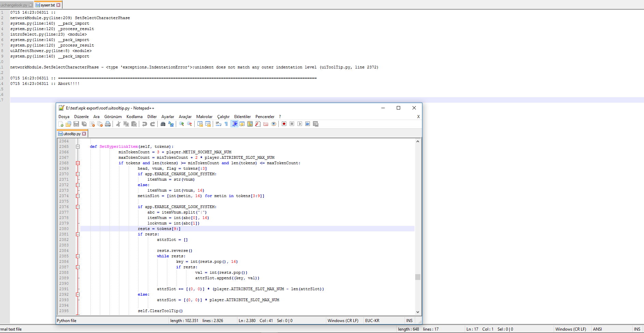This screenshot has height=333, width=644.
Task: Start macro recording with red dot
Action: pos(284,124)
